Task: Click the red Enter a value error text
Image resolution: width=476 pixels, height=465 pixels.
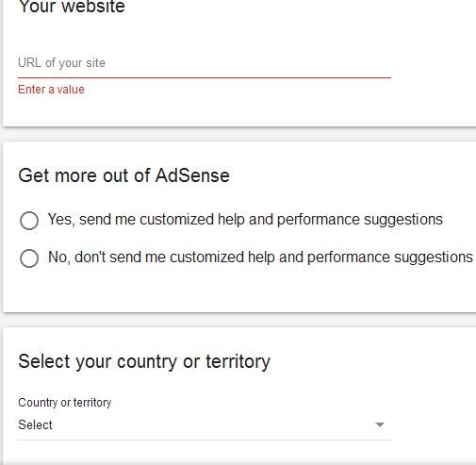Action: [x=51, y=90]
